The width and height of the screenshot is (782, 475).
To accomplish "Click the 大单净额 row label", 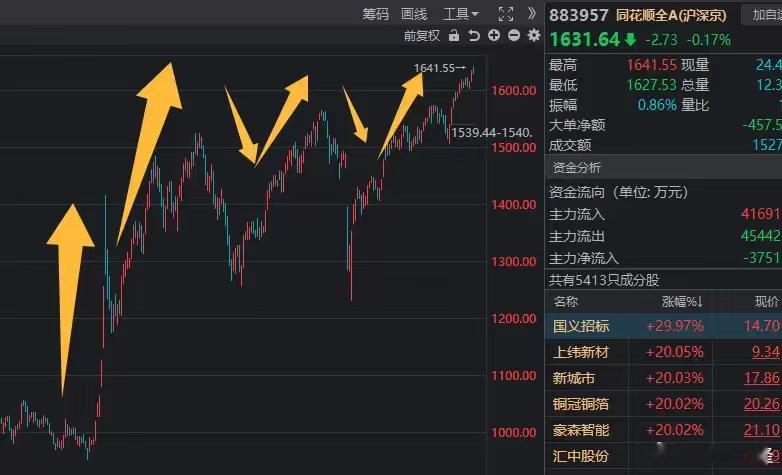I will click(577, 125).
